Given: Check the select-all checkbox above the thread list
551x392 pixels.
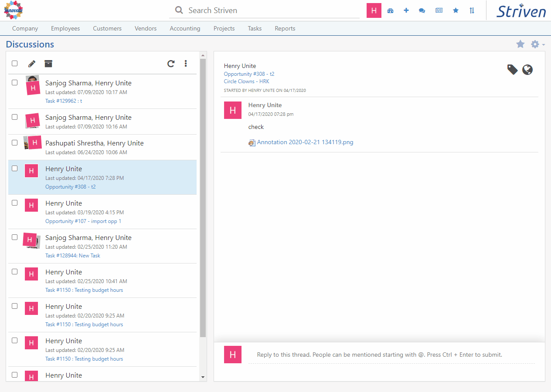Looking at the screenshot, I should coord(14,63).
